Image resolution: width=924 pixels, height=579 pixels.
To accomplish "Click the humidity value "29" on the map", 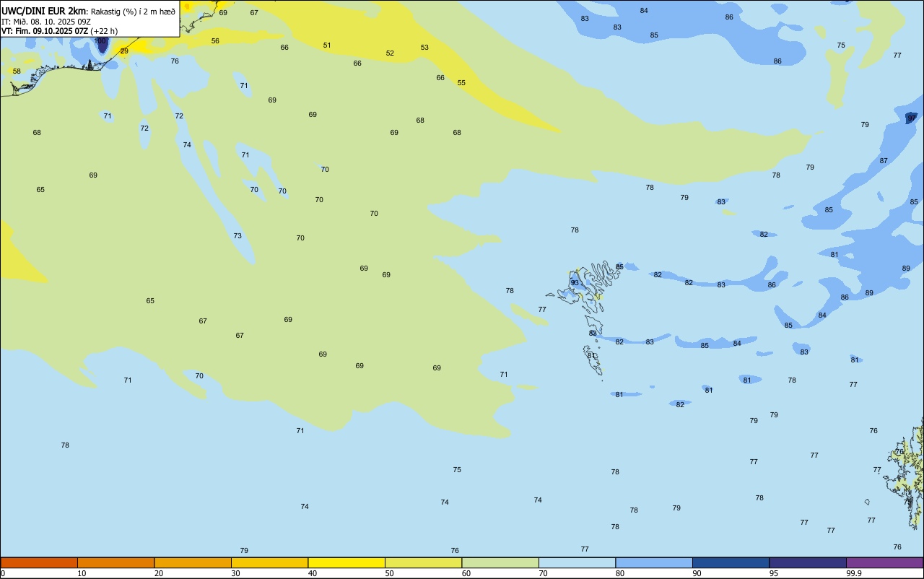I will 124,51.
